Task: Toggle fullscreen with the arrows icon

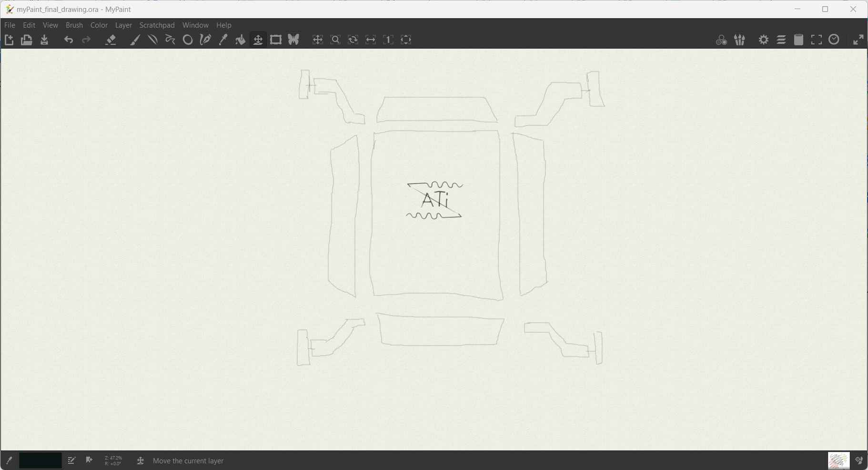Action: 858,40
